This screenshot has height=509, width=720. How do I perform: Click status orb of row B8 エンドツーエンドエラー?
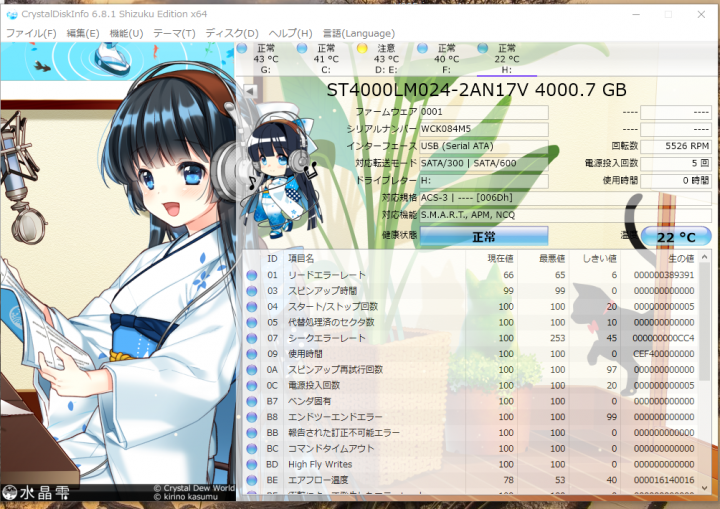pyautogui.click(x=252, y=417)
